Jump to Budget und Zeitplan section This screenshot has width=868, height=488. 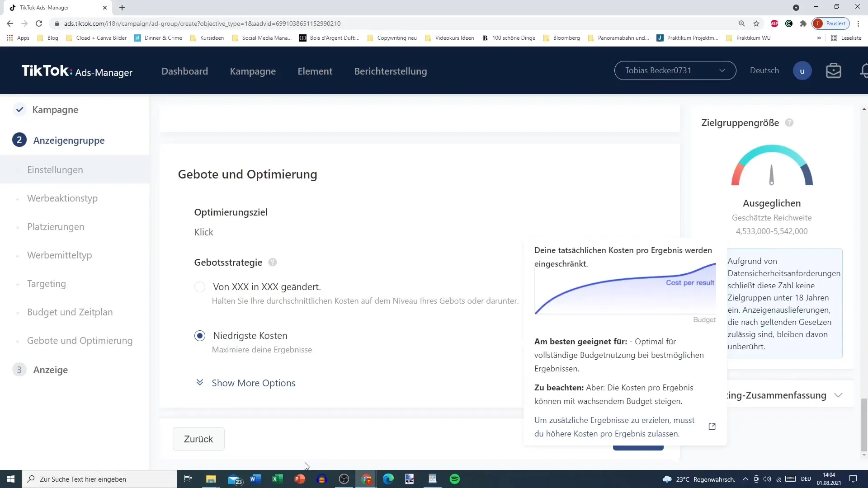point(70,312)
